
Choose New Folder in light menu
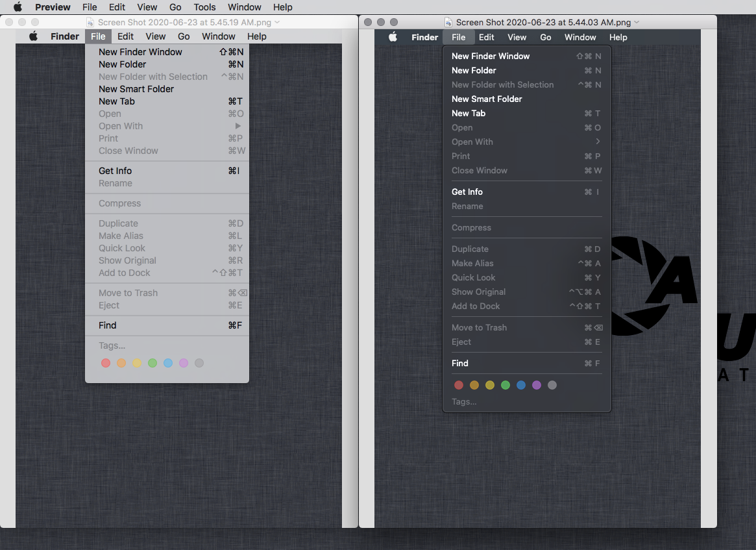point(167,64)
